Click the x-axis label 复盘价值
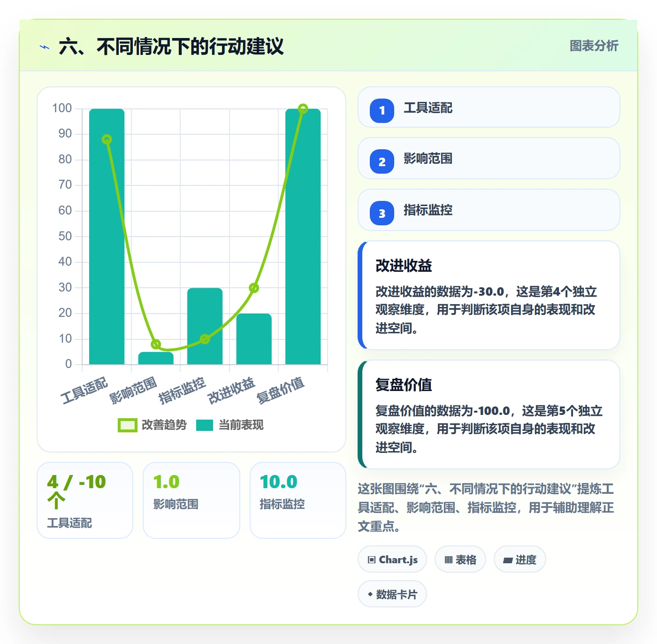Image resolution: width=657 pixels, height=644 pixels. pyautogui.click(x=281, y=390)
